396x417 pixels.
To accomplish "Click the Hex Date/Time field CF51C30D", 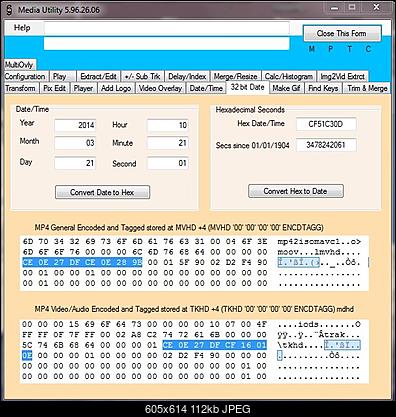I will tap(326, 124).
